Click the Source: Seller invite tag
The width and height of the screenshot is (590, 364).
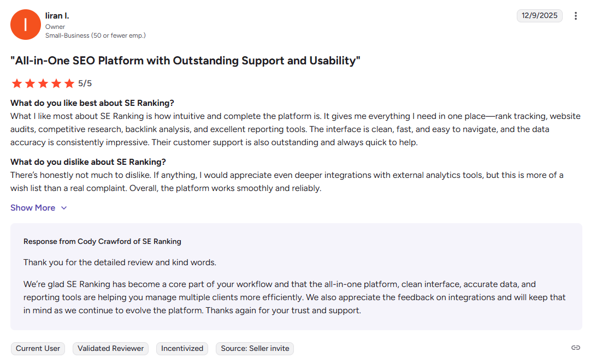pyautogui.click(x=255, y=349)
